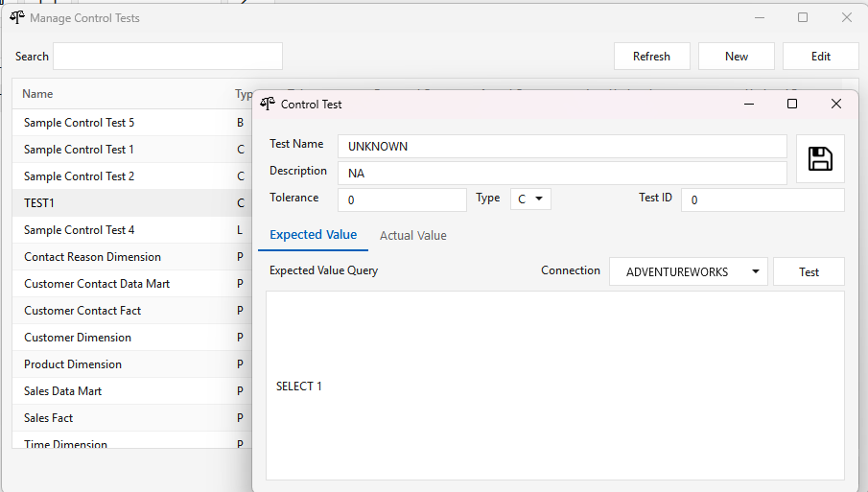Click the Manage Control Tests window scales icon

[16, 17]
